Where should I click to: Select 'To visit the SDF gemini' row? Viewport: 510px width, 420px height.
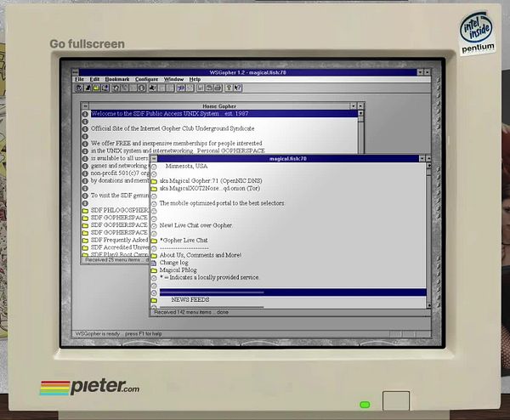(x=119, y=196)
